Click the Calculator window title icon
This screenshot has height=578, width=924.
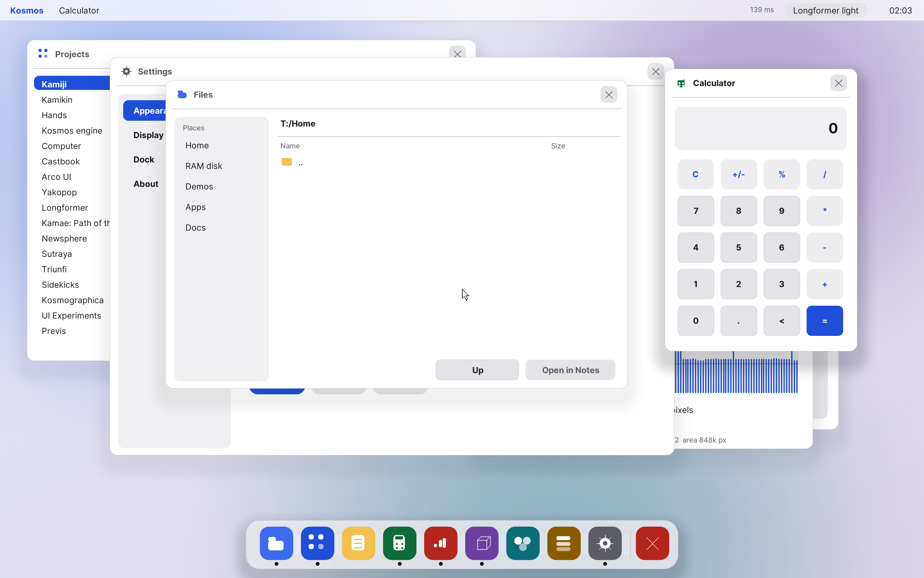[x=681, y=83]
